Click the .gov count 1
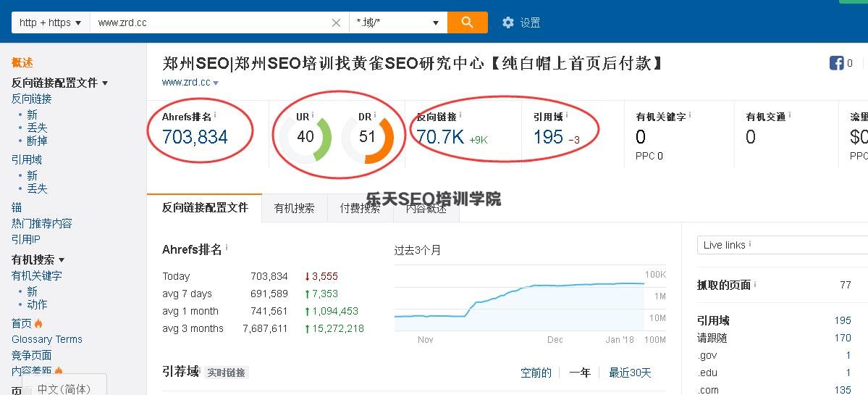 pos(848,355)
